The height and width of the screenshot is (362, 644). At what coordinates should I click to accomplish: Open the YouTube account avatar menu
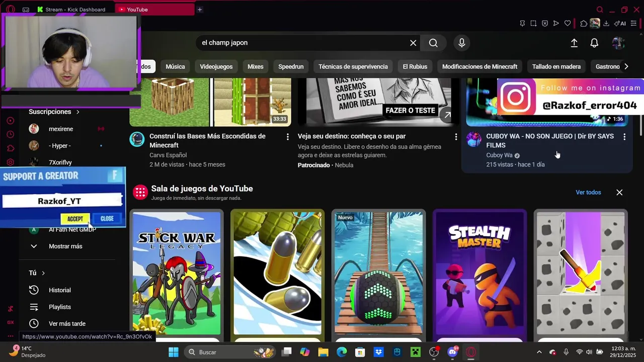coord(618,43)
